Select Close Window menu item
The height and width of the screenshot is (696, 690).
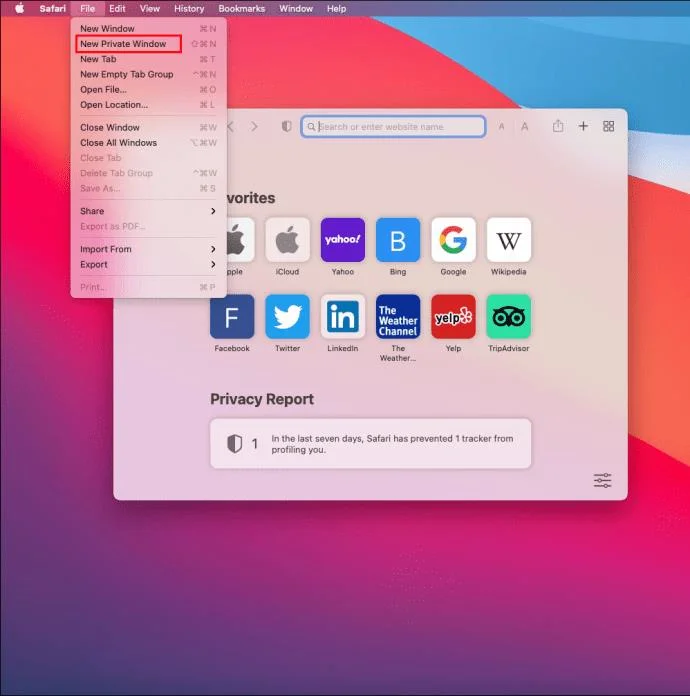click(x=148, y=127)
